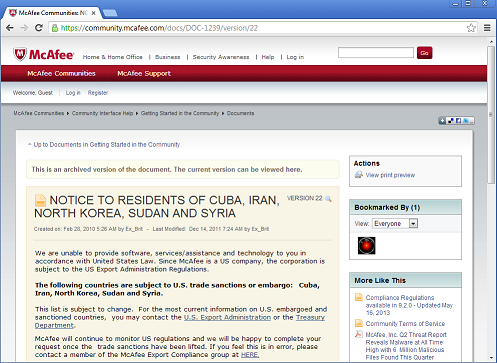This screenshot has height=363, width=497.
Task: Open the View Everyone dropdown
Action: 395,223
